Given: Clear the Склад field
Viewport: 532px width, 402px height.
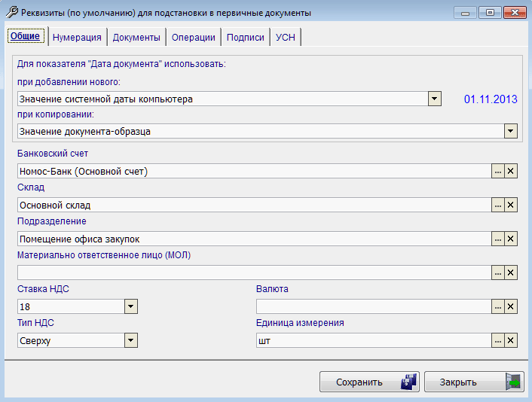Looking at the screenshot, I should tap(511, 205).
